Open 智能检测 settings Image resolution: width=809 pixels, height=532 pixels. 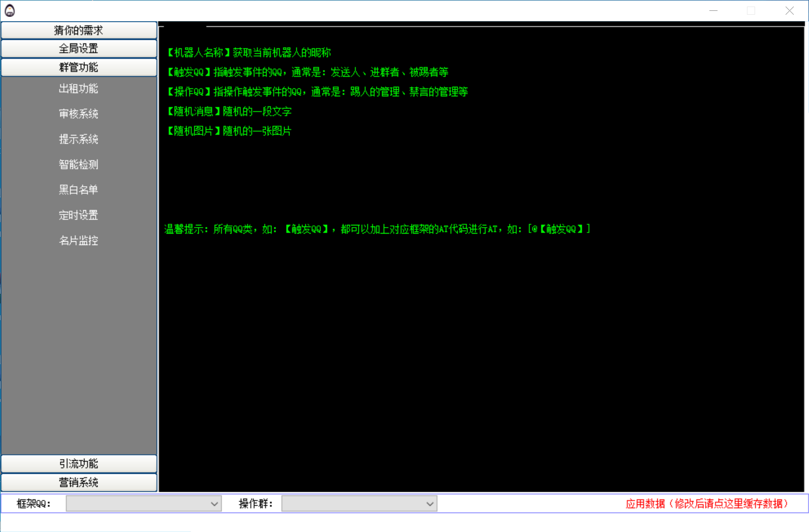(79, 164)
